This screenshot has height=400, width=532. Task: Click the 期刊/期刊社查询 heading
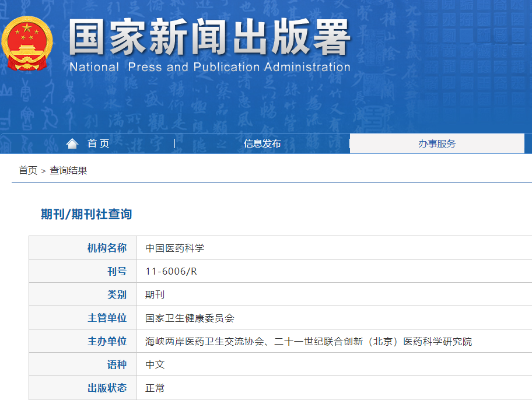pyautogui.click(x=86, y=214)
